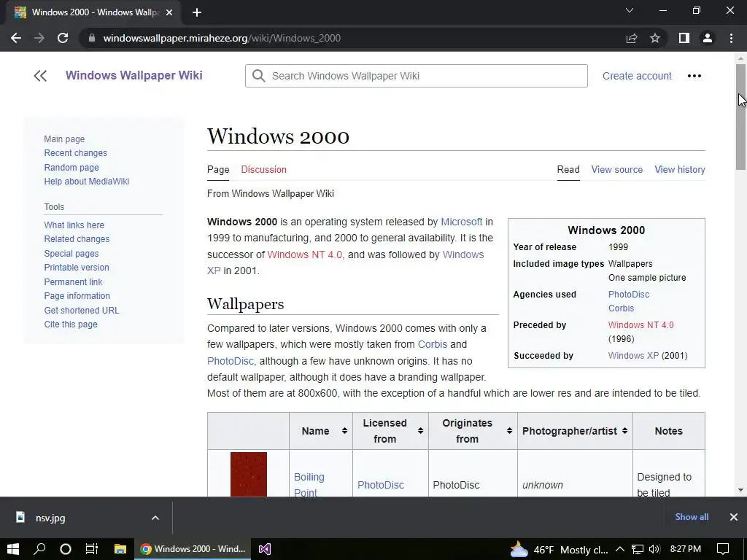
Task: Go to a Random page
Action: pyautogui.click(x=71, y=167)
